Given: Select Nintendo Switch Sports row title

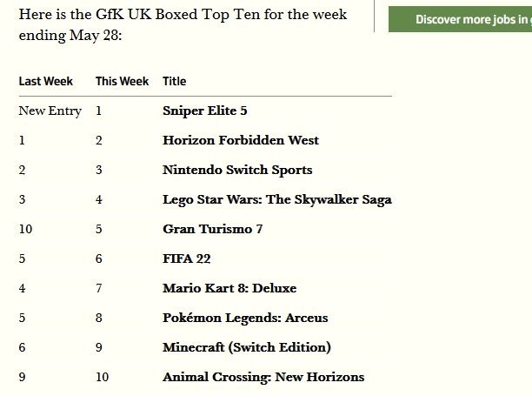Looking at the screenshot, I should [237, 171].
